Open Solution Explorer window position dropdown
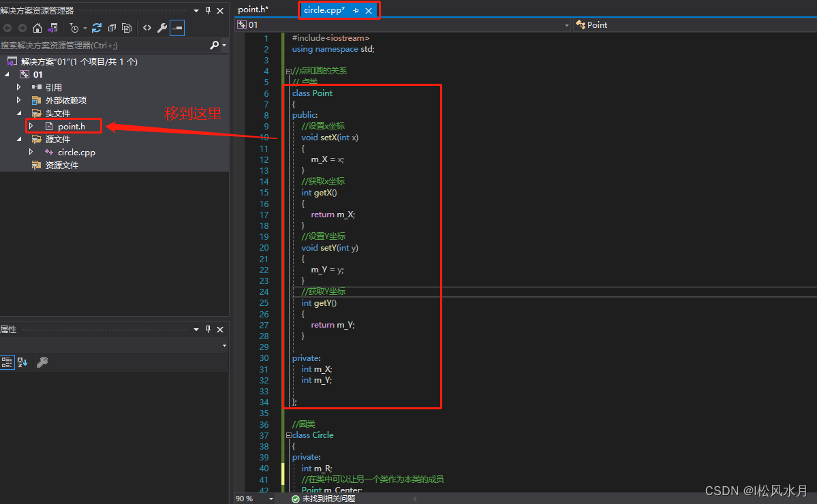 (x=196, y=10)
